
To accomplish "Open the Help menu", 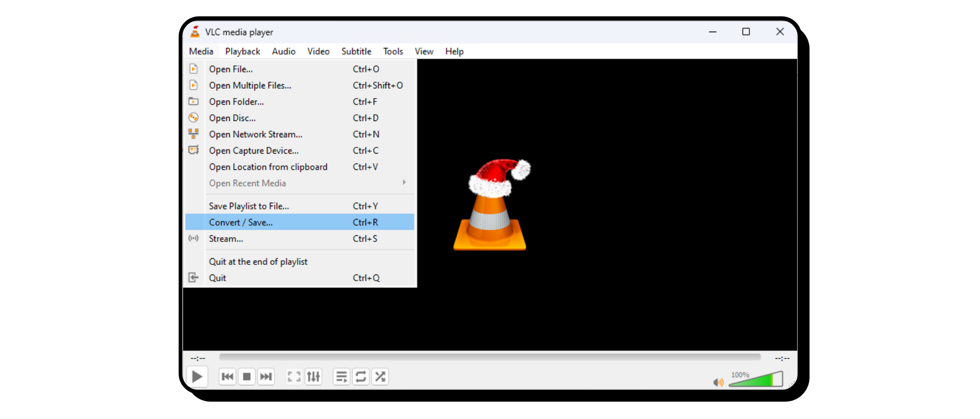I will (x=454, y=51).
